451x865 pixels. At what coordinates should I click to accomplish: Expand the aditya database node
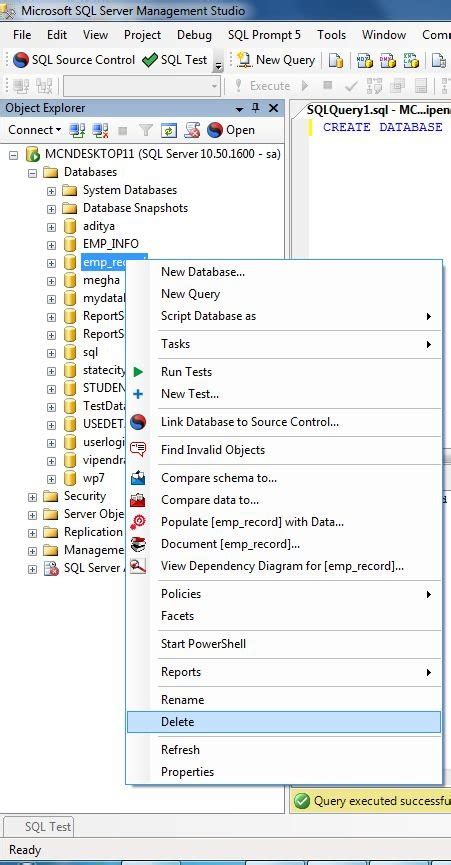(x=51, y=227)
